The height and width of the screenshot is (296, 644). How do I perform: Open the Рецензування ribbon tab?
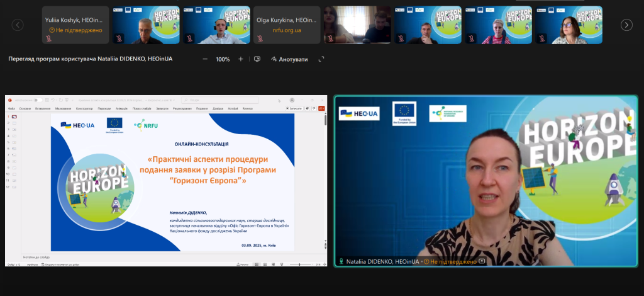[182, 108]
